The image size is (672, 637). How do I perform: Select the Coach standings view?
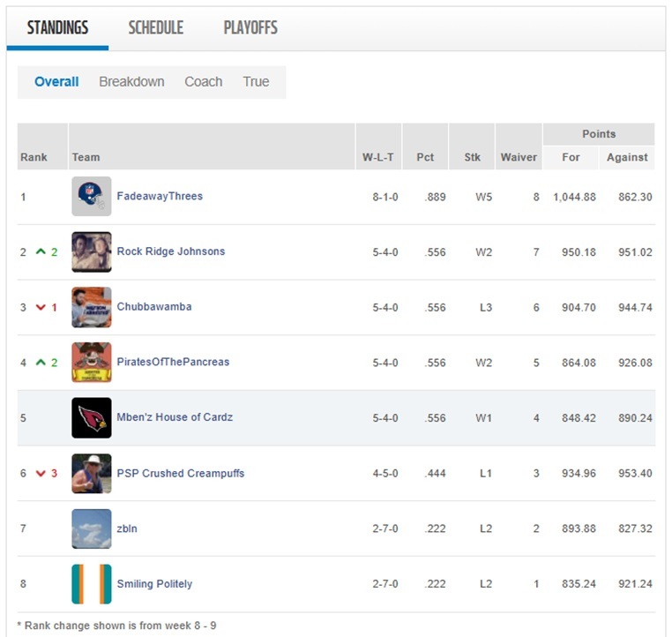tap(204, 81)
